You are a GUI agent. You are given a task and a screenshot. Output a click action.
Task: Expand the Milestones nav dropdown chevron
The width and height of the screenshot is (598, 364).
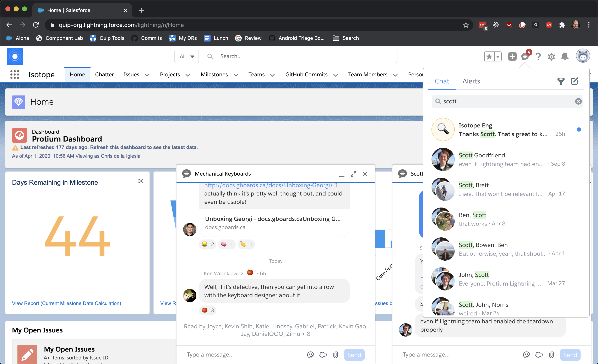(236, 75)
